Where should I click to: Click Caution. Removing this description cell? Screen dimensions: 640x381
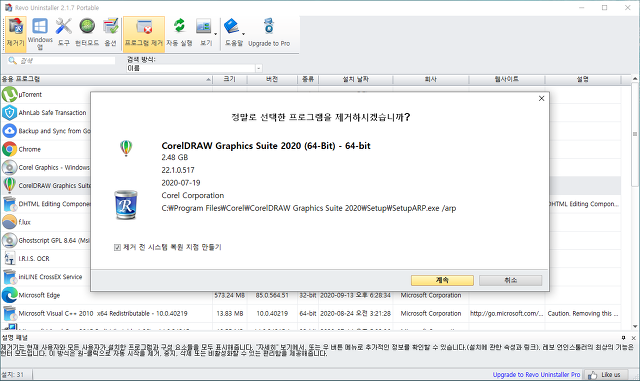pos(582,314)
